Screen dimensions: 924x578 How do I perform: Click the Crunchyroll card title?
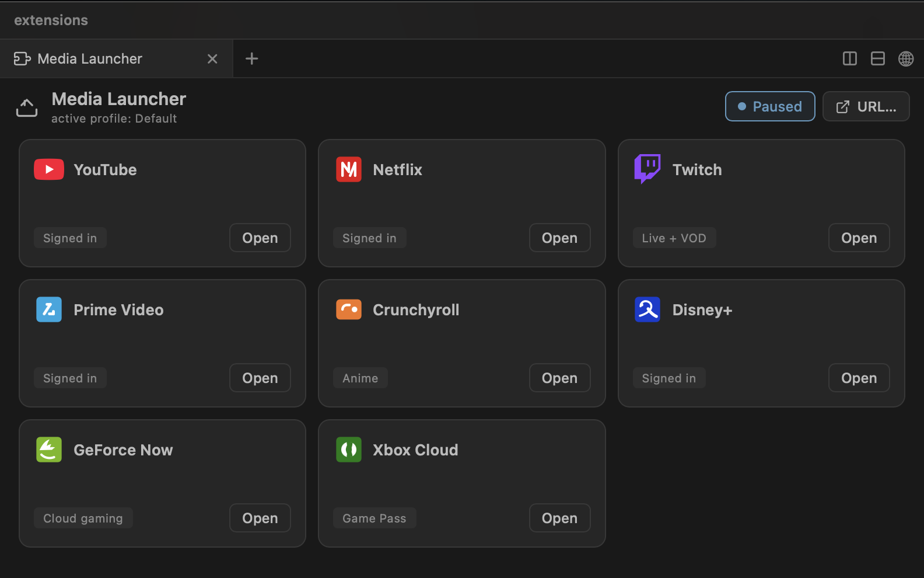click(x=416, y=310)
